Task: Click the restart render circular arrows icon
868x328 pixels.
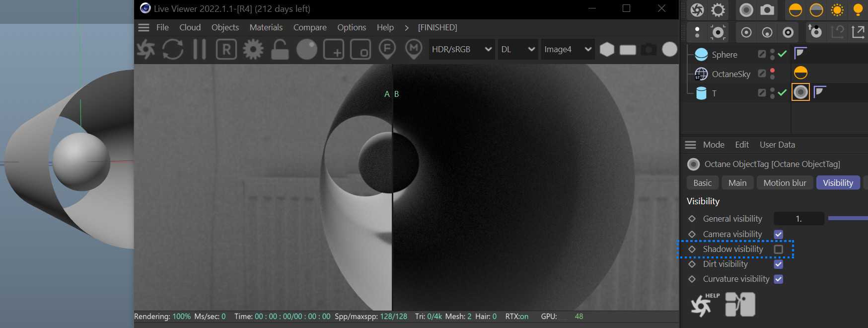Action: click(x=172, y=49)
